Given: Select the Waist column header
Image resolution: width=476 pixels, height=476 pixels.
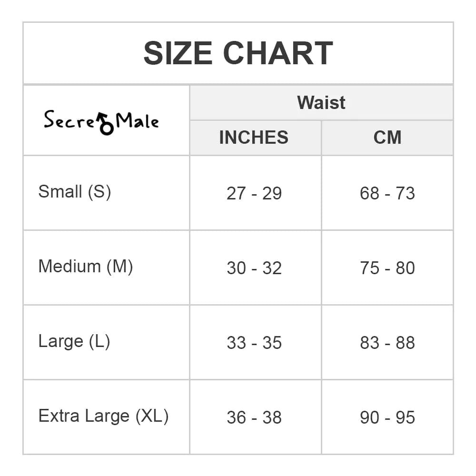Looking at the screenshot, I should tap(321, 103).
